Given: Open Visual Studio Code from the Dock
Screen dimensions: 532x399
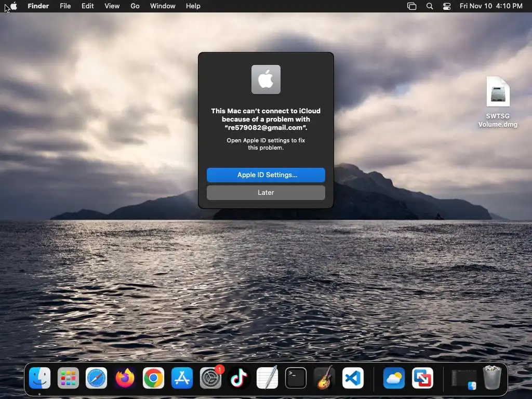Looking at the screenshot, I should click(353, 378).
